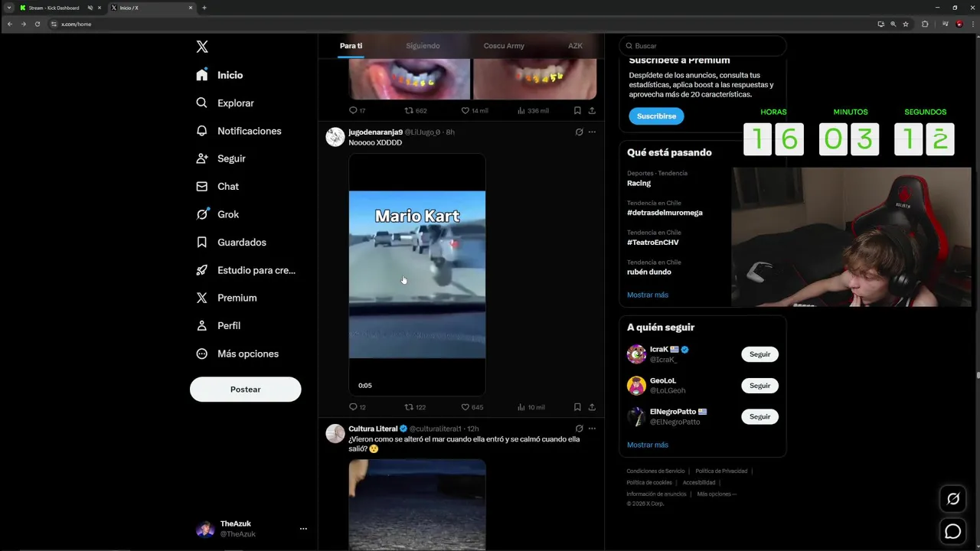Viewport: 980px width, 551px height.
Task: Open Notificaciones in sidebar
Action: tap(239, 131)
